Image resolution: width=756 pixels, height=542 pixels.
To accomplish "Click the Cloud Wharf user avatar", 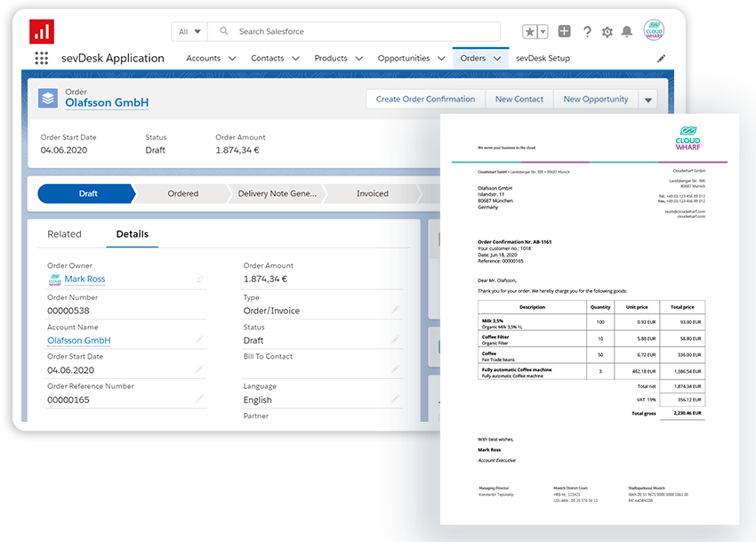I will (x=655, y=30).
